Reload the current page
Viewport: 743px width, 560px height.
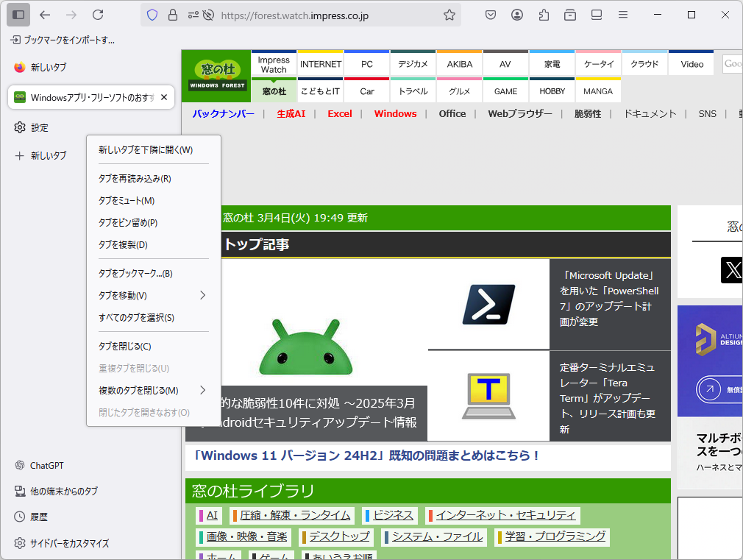tap(99, 15)
